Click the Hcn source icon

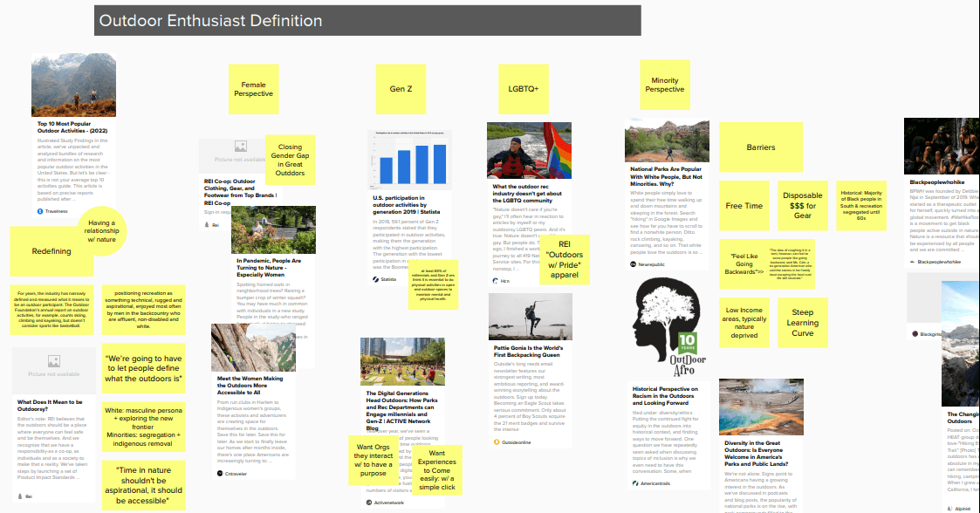[x=496, y=281]
